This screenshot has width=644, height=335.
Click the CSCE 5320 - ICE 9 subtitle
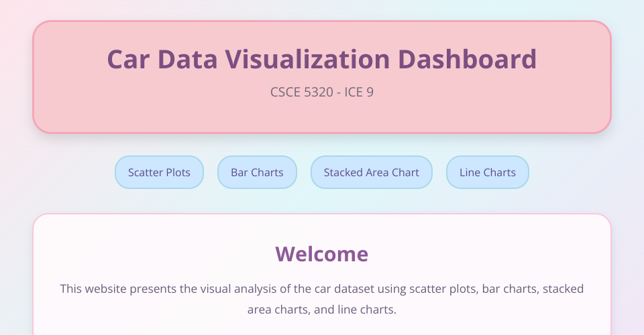[321, 92]
